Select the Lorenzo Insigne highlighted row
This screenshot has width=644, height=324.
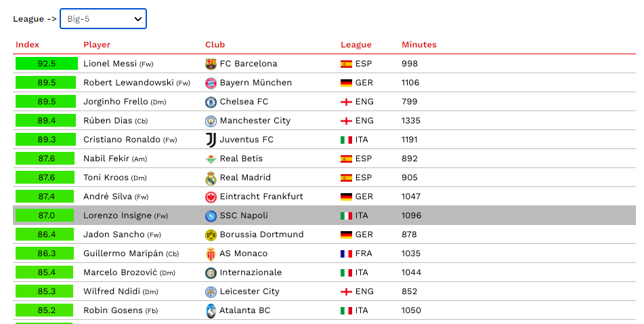click(324, 216)
